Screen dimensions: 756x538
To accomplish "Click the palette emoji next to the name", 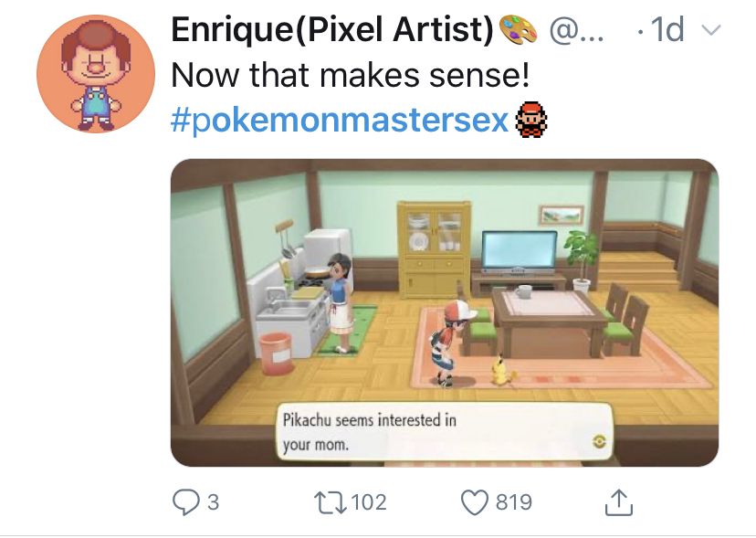I will coord(518,29).
